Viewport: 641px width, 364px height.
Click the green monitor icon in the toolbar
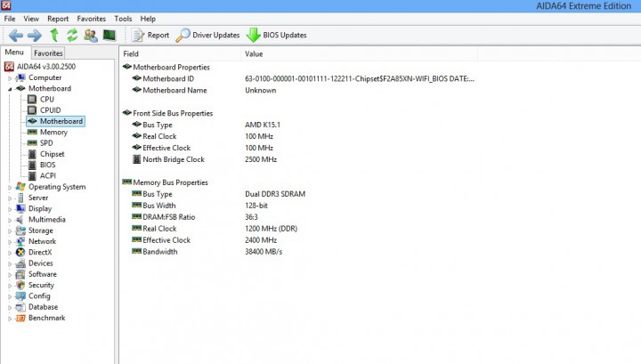point(110,35)
